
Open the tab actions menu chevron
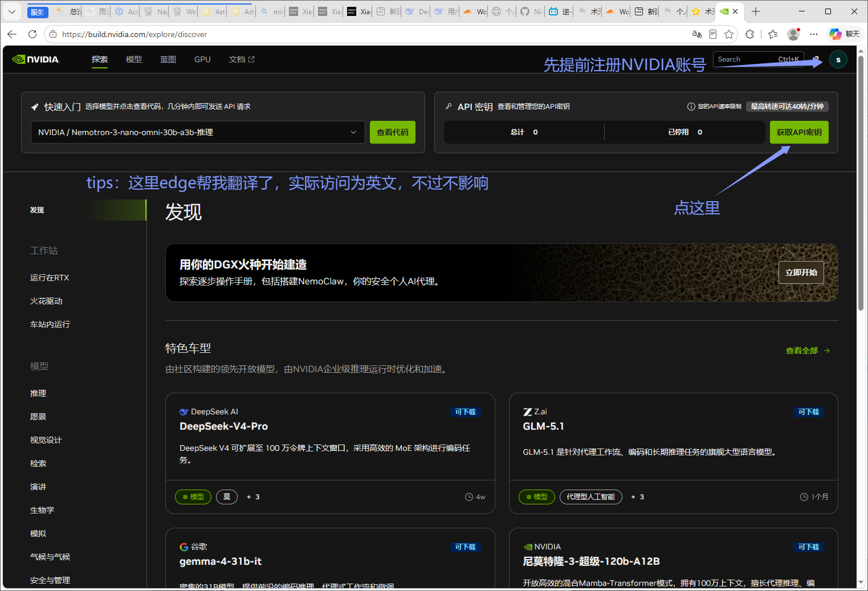point(12,11)
